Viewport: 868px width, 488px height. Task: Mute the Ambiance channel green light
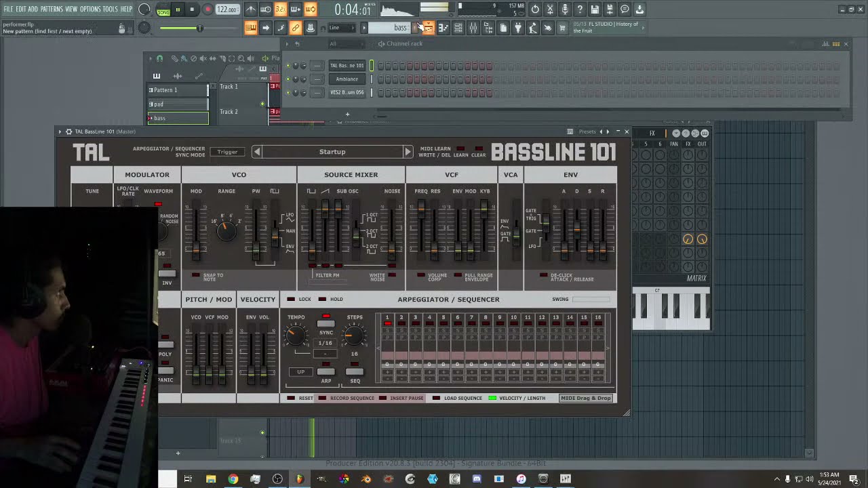tap(288, 79)
